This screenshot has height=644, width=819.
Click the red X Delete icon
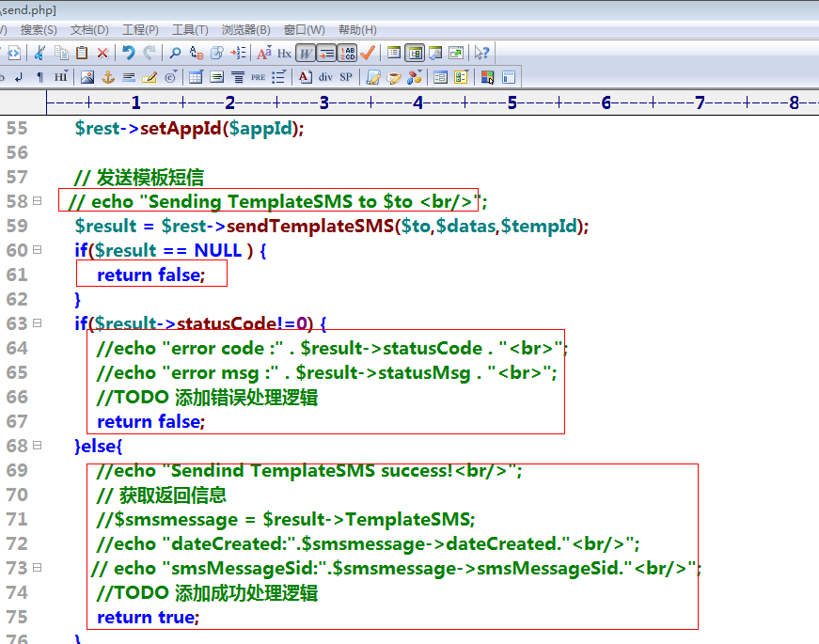click(102, 53)
